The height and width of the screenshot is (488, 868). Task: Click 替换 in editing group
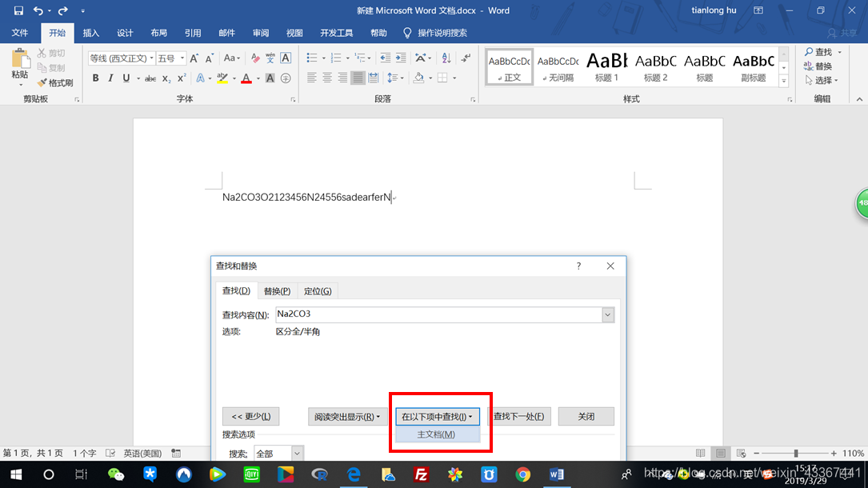click(818, 66)
